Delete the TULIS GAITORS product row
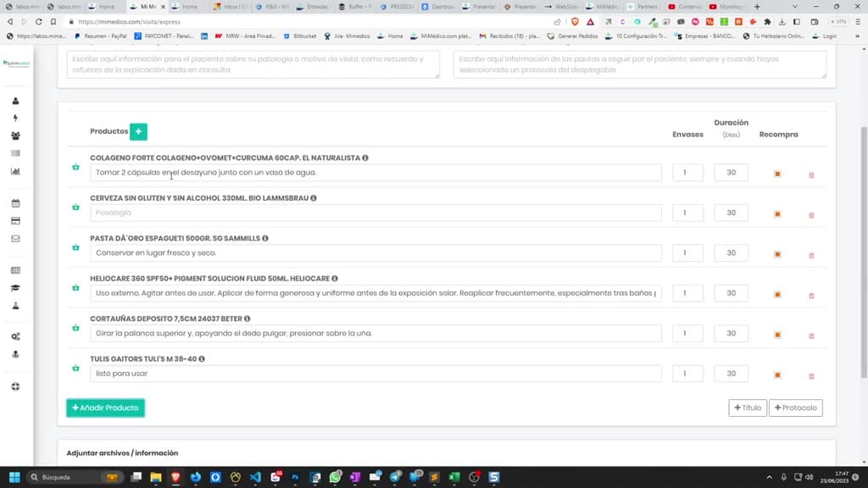The width and height of the screenshot is (868, 488). 811,376
